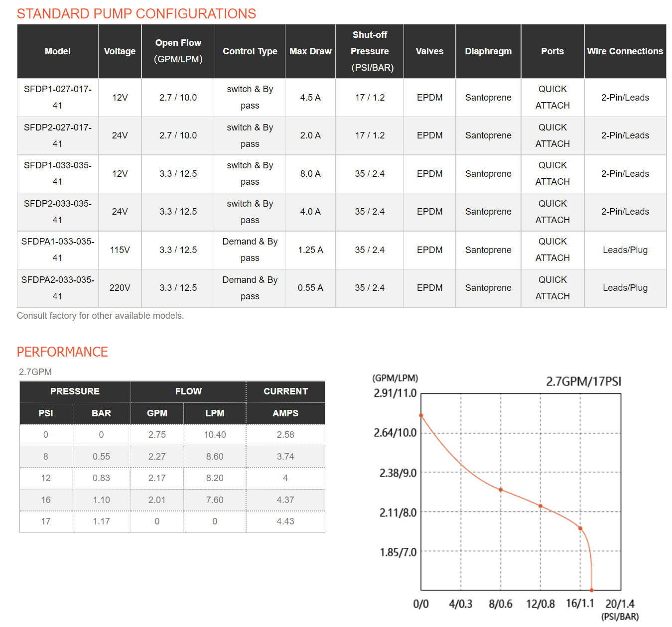This screenshot has width=672, height=627.
Task: Click the PRESSURE header in performance table
Action: click(75, 391)
